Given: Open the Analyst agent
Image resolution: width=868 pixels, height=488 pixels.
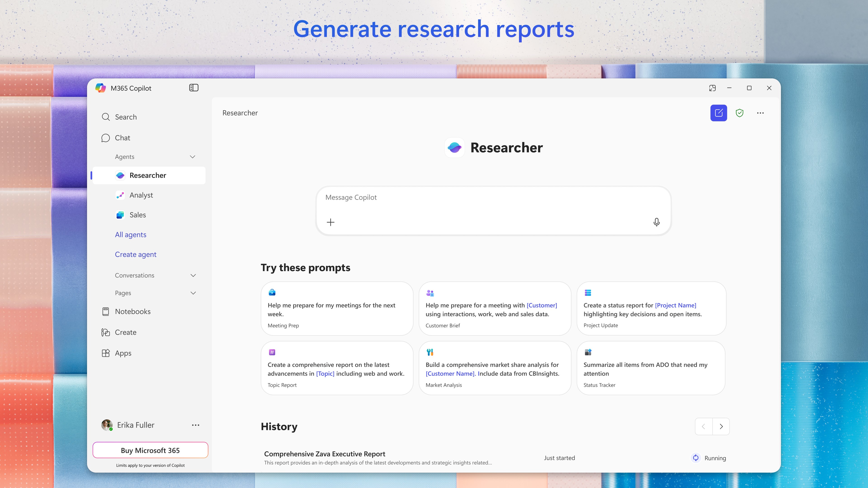Looking at the screenshot, I should pos(142,195).
